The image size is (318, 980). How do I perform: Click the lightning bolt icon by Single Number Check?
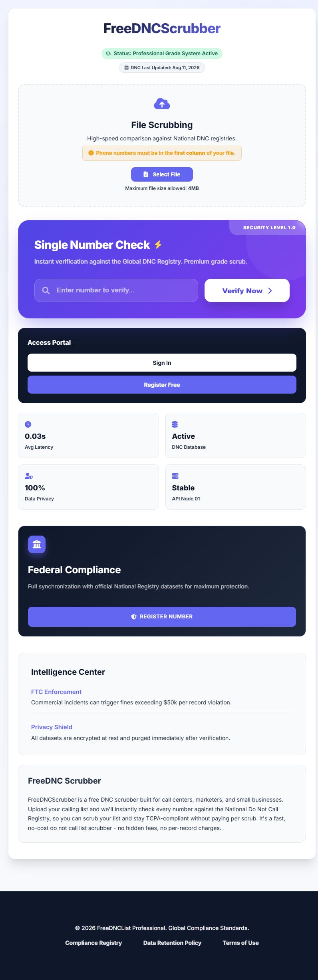pos(158,244)
